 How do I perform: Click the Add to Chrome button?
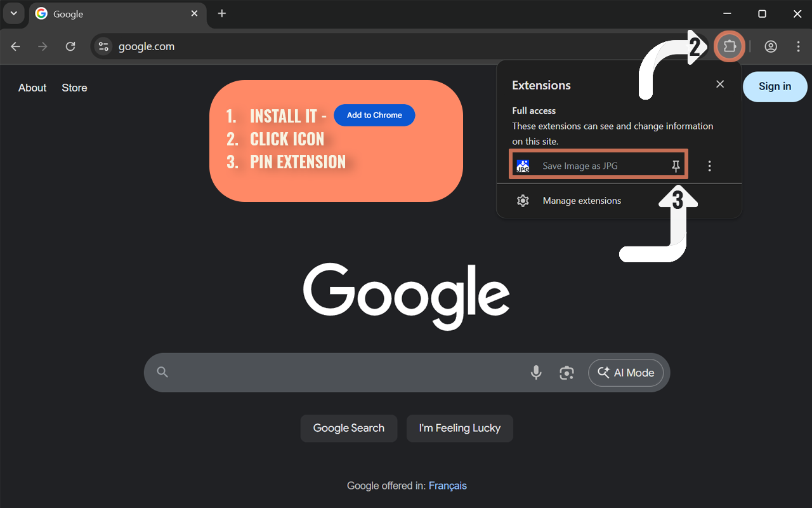374,115
